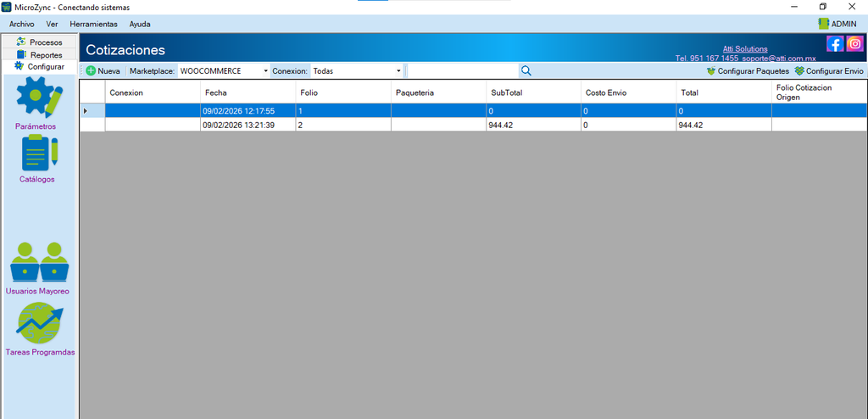Click the Configurar tab gear icon

19,66
